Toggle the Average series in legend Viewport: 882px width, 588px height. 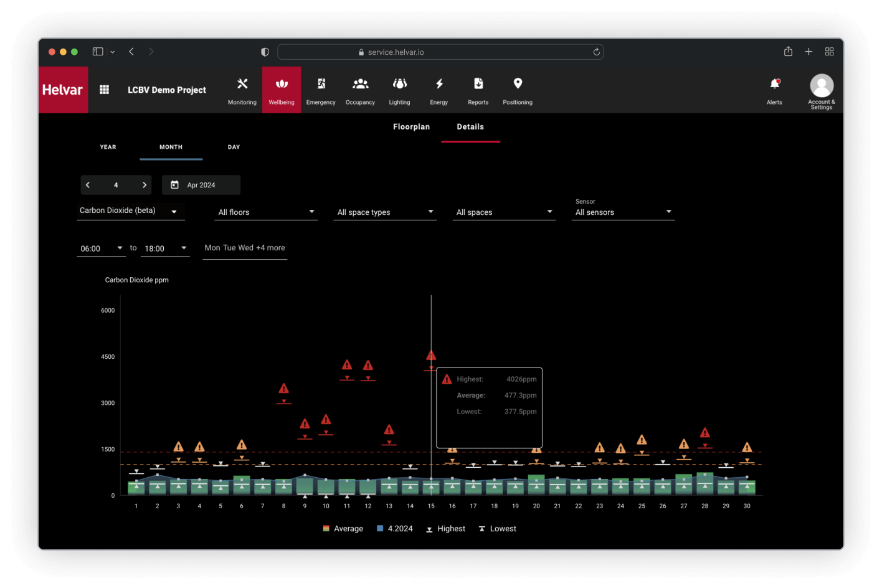pos(343,529)
